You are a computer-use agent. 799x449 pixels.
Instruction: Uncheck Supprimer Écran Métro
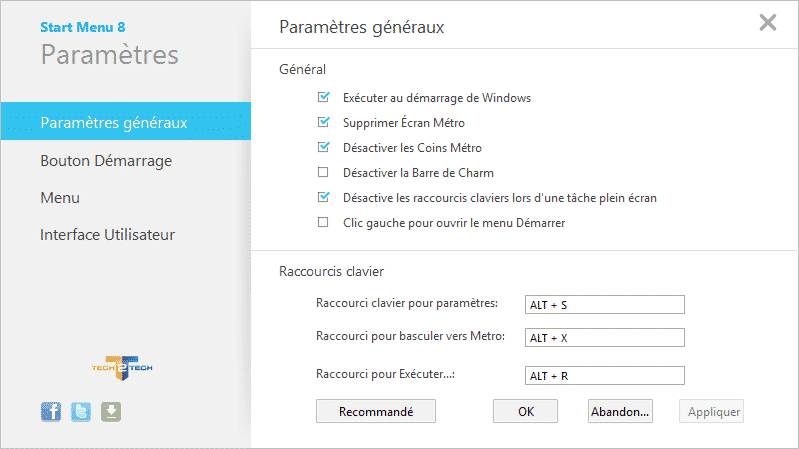click(323, 122)
